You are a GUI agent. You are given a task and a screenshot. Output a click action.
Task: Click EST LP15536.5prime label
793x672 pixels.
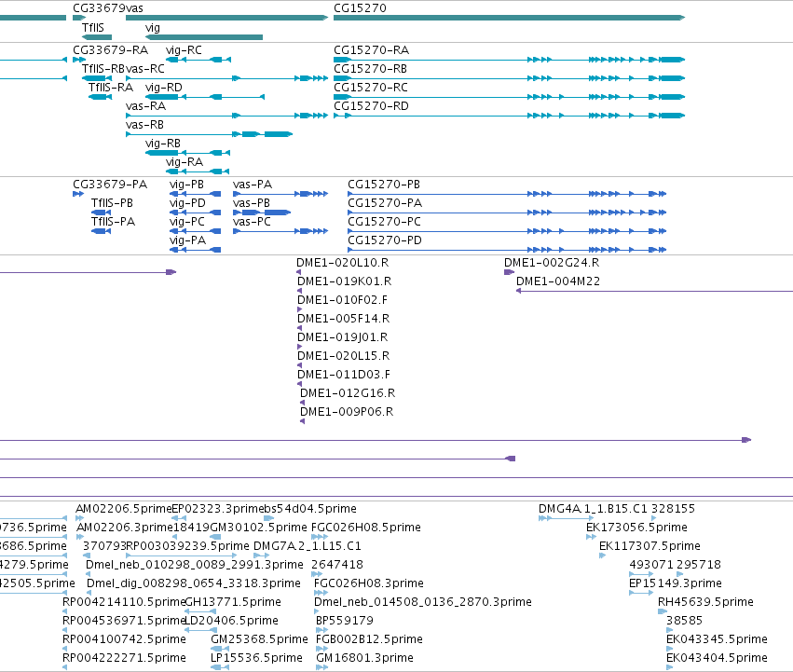pos(256,658)
